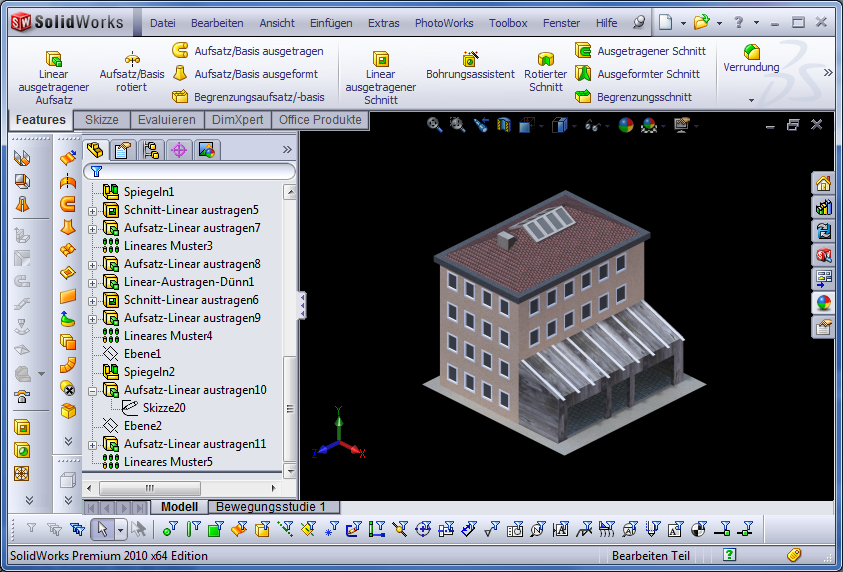The width and height of the screenshot is (843, 572).
Task: Open SolidWorks Resources house icon in task pane
Action: pos(823,183)
